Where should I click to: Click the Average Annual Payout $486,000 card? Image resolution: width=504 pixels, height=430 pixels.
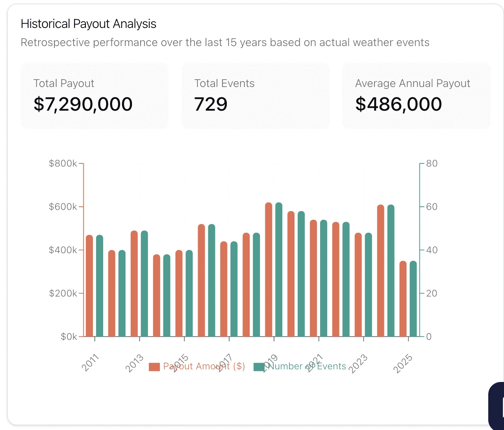pos(416,96)
